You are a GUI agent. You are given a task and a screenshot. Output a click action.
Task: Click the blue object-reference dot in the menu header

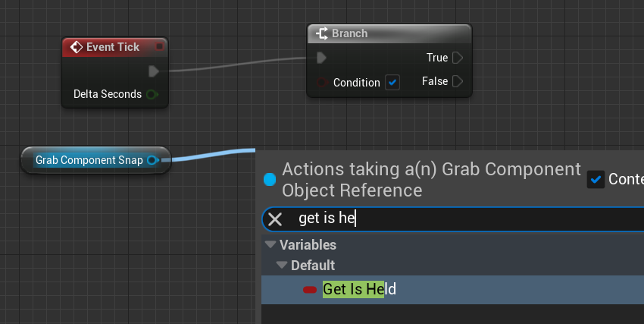click(270, 180)
